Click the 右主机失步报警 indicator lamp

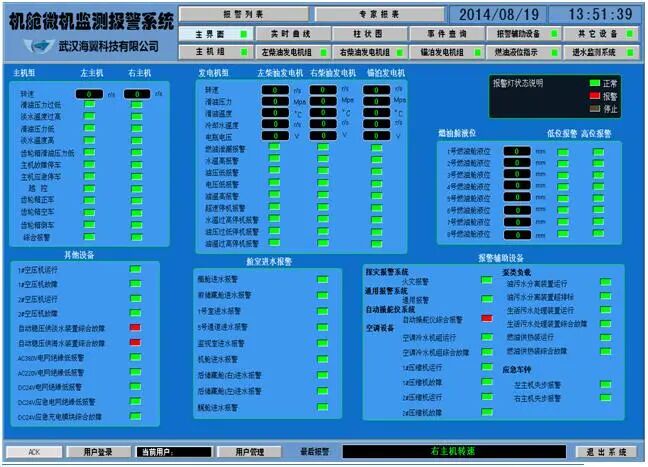click(605, 398)
